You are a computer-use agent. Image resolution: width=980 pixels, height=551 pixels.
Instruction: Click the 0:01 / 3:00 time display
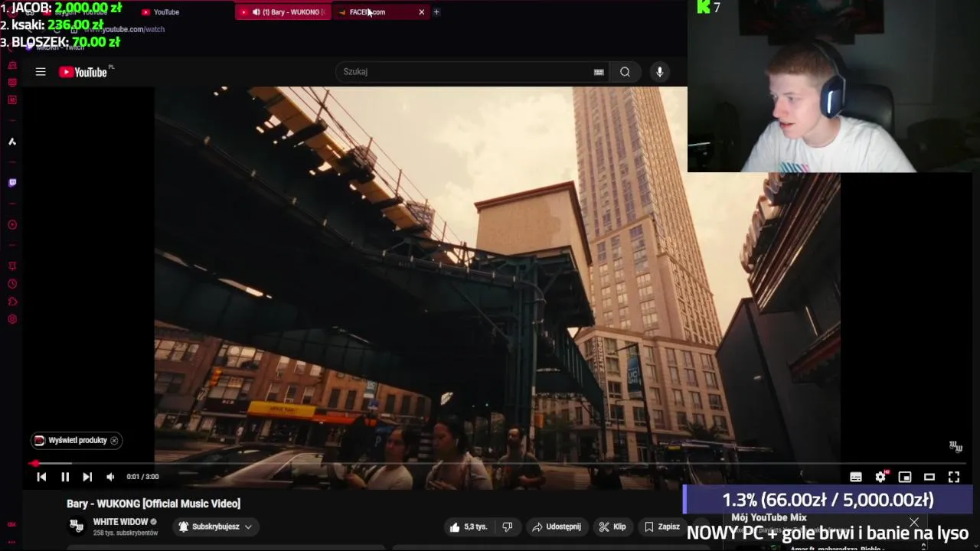142,477
